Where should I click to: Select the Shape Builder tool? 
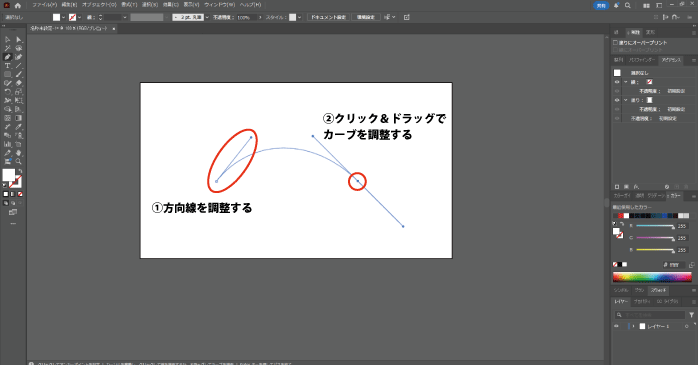click(8, 109)
